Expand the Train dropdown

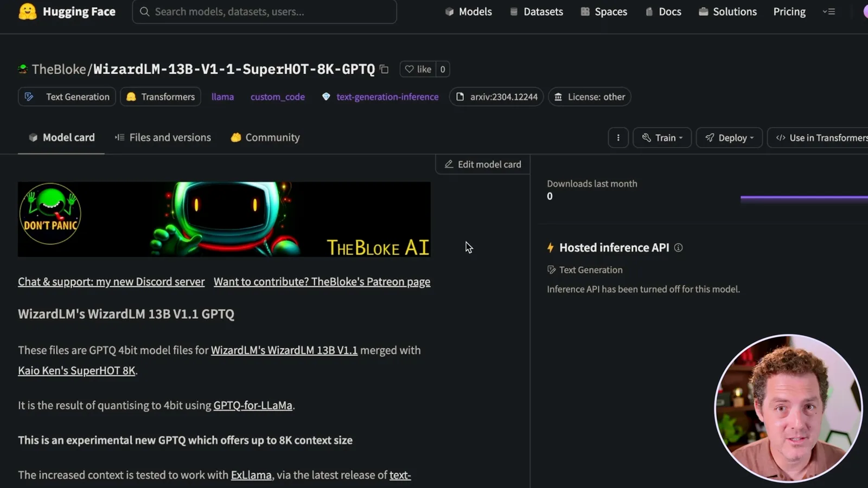(662, 138)
